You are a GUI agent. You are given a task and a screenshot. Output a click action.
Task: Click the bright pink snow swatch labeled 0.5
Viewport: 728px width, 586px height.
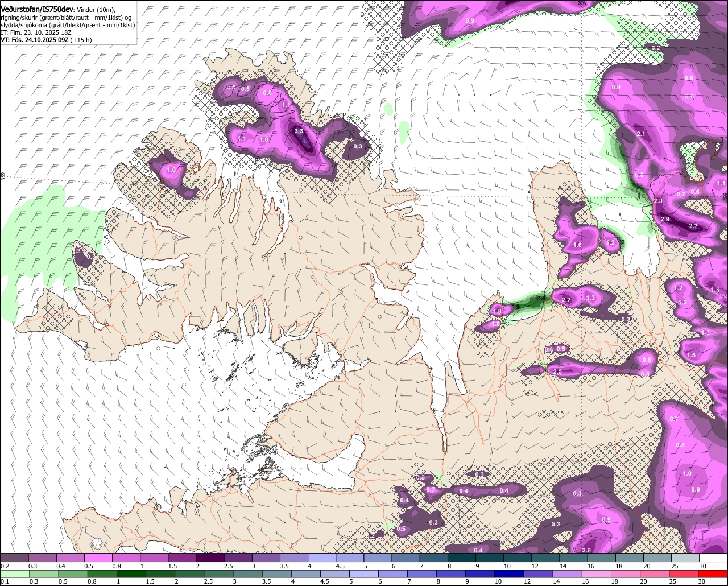click(98, 558)
